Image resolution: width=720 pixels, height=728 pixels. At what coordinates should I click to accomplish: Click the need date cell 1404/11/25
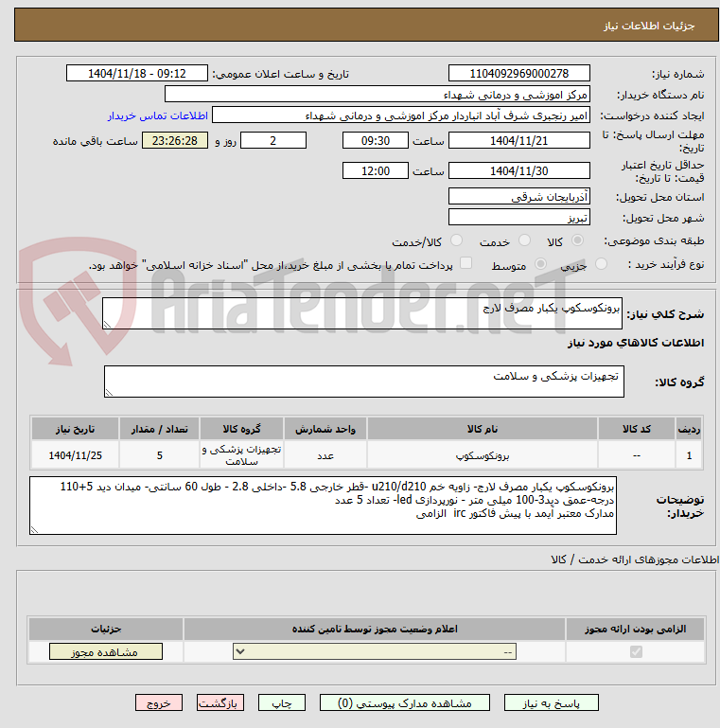click(x=75, y=455)
